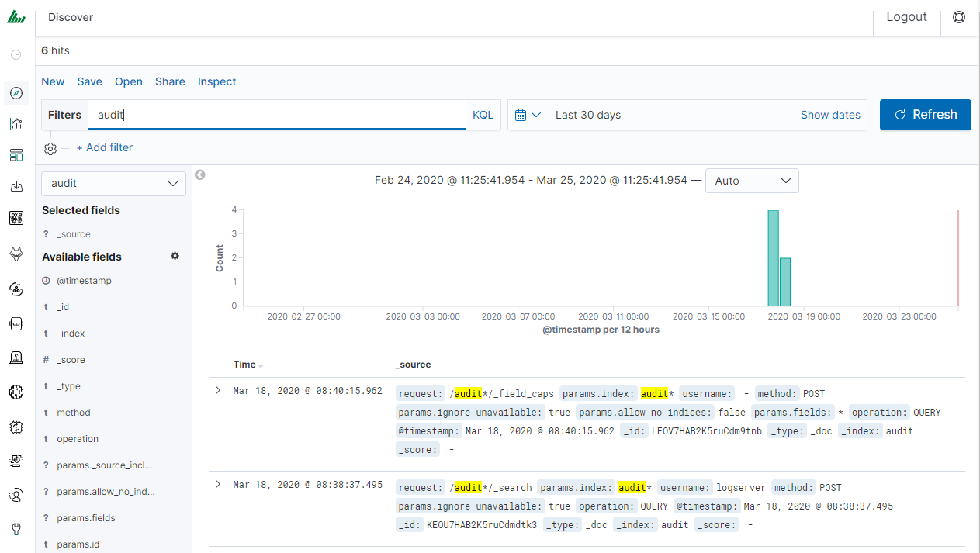Start a New search
The width and height of the screenshot is (980, 553).
pyautogui.click(x=53, y=81)
